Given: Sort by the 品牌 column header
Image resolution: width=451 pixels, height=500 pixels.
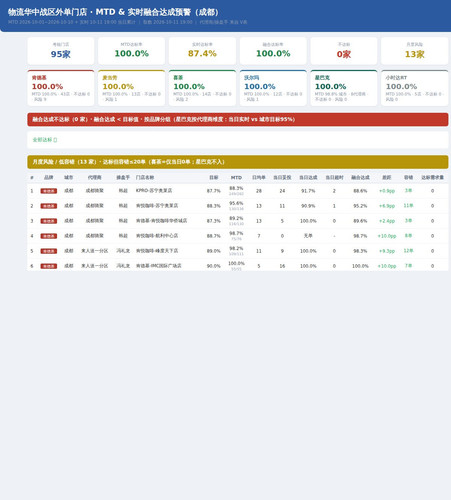Looking at the screenshot, I should tap(49, 177).
